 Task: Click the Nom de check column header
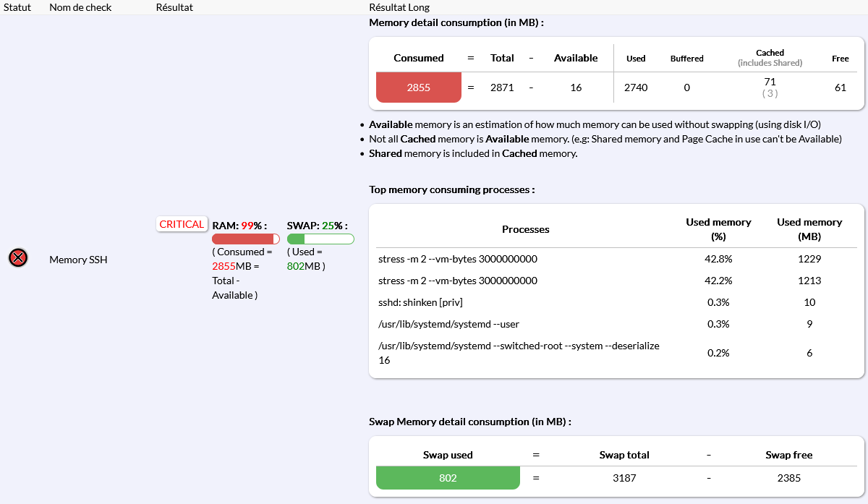(80, 7)
